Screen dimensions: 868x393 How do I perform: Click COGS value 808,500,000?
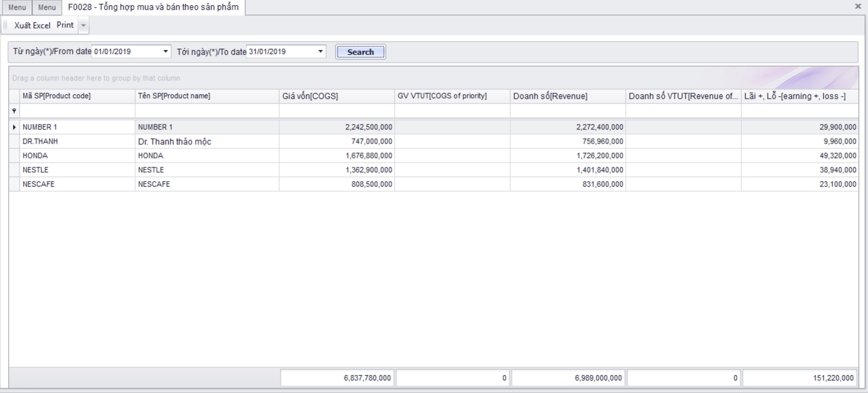click(371, 184)
